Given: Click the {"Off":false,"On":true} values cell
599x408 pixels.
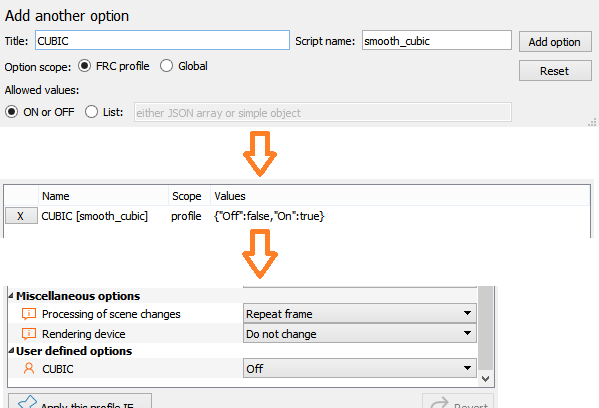Looking at the screenshot, I should (269, 216).
